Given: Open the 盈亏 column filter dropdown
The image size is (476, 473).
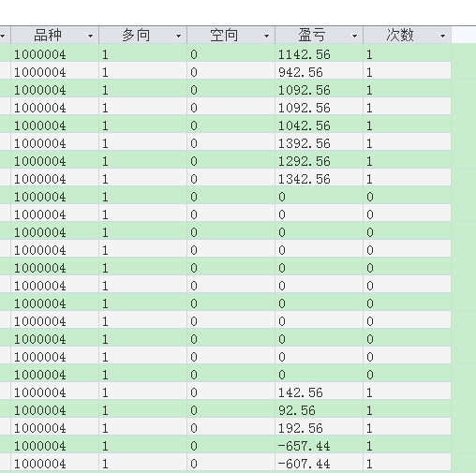Looking at the screenshot, I should 354,36.
